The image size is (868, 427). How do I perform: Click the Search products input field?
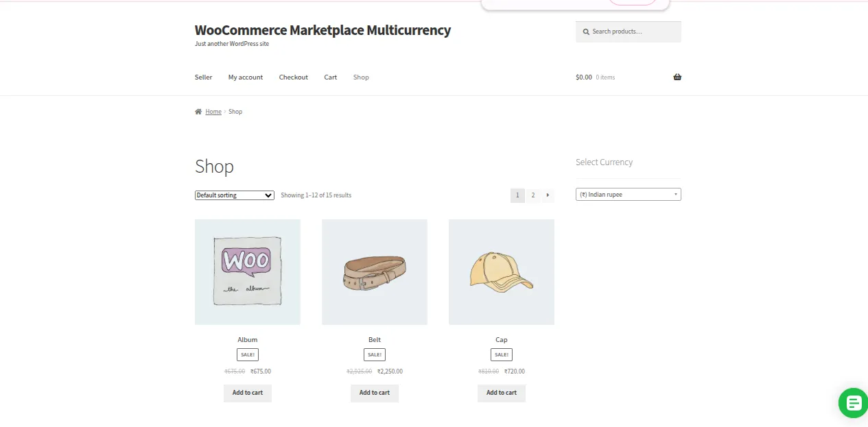coord(634,32)
